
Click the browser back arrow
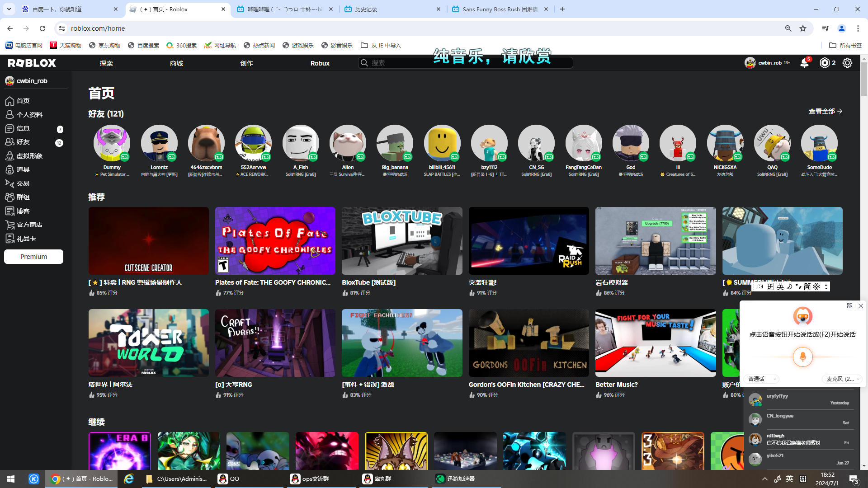tap(10, 28)
